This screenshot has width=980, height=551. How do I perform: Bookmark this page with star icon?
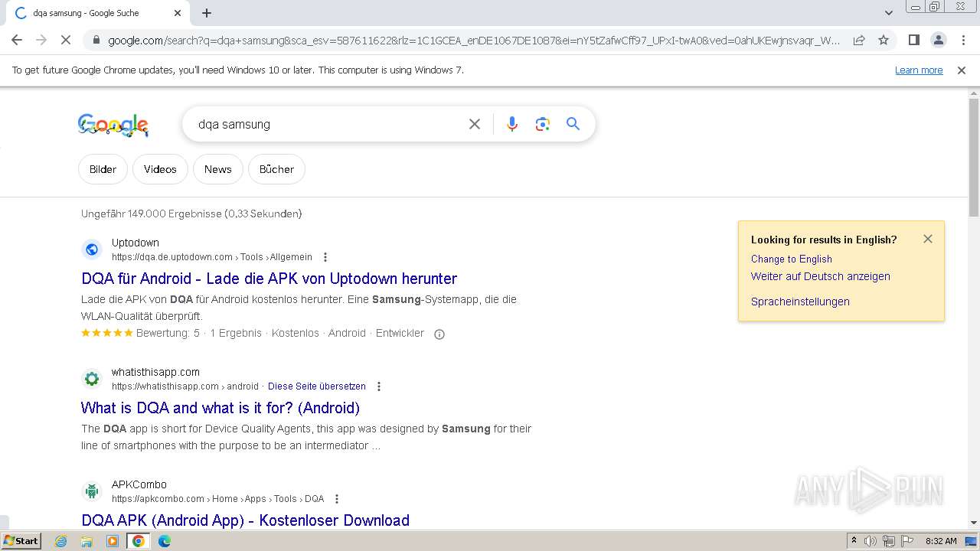pyautogui.click(x=884, y=41)
